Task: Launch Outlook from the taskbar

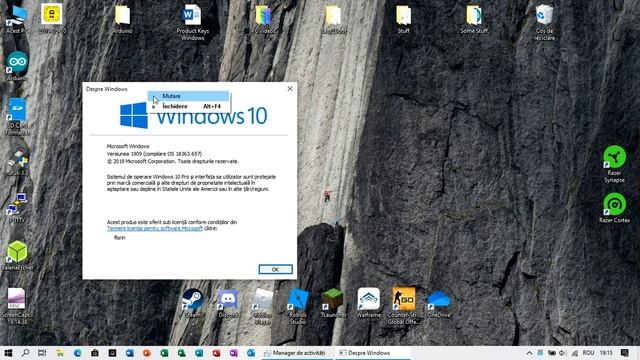Action: pyautogui.click(x=251, y=353)
